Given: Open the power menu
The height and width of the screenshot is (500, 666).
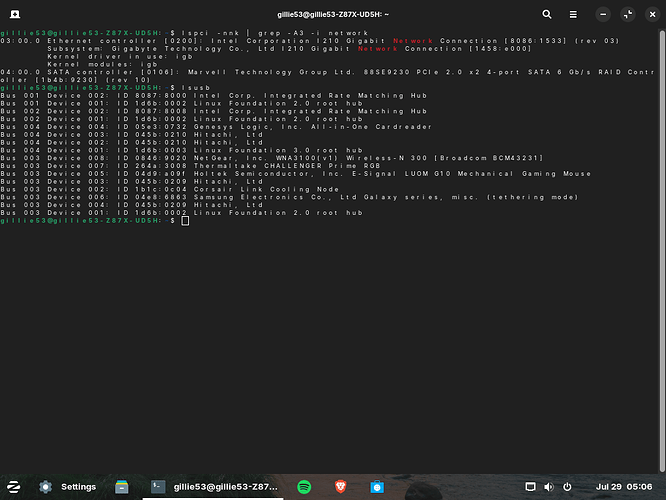Looking at the screenshot, I should [x=567, y=487].
